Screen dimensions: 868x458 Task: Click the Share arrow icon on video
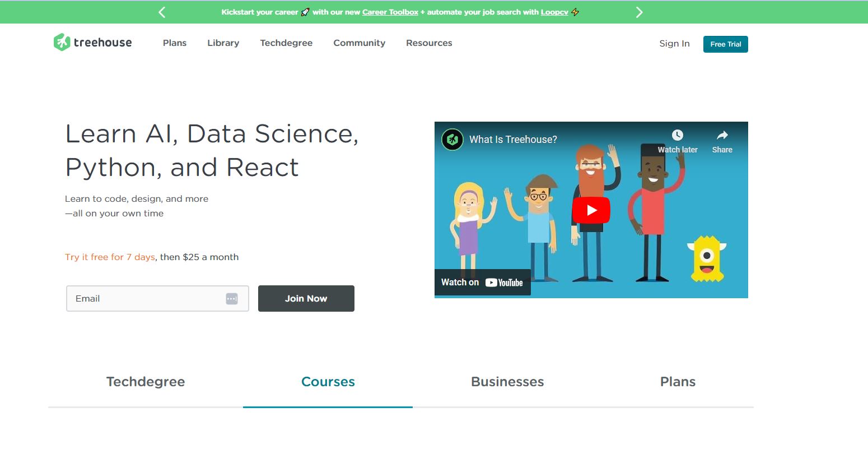pos(722,135)
